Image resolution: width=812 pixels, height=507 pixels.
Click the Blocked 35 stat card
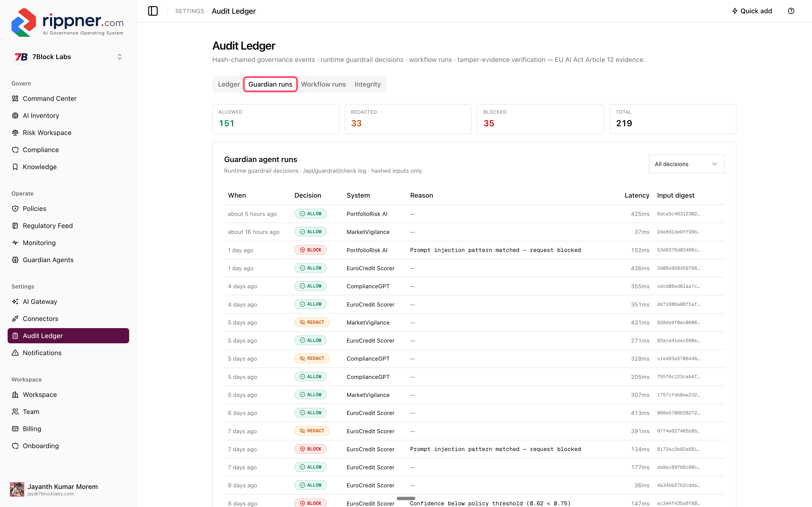coord(540,119)
